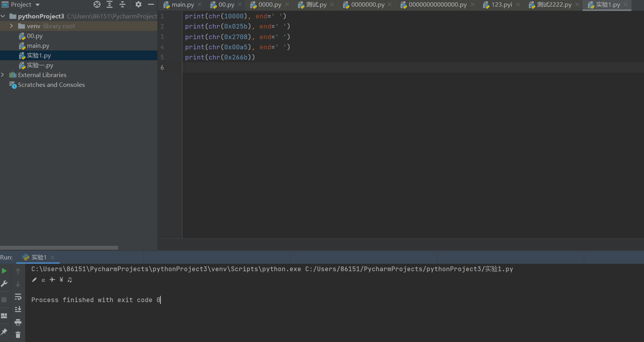Expand External Libraries node

click(x=3, y=75)
